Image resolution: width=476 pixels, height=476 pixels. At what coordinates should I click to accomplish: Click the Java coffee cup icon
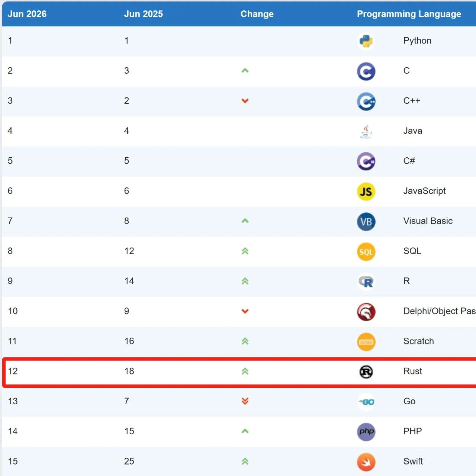(366, 131)
